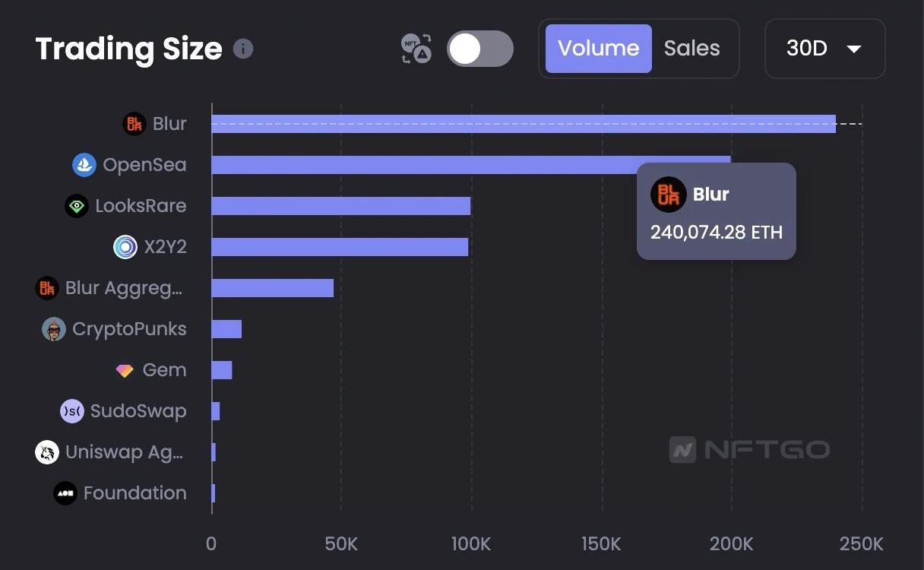
Task: Click the NFT wash-trading filter icon
Action: coord(416,49)
